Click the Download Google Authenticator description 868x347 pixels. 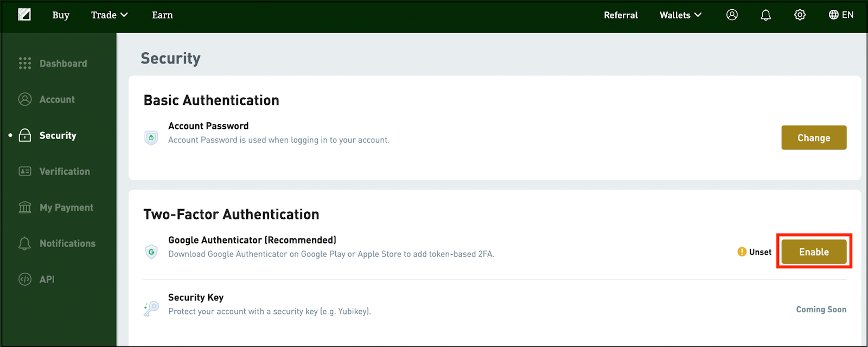click(x=331, y=254)
